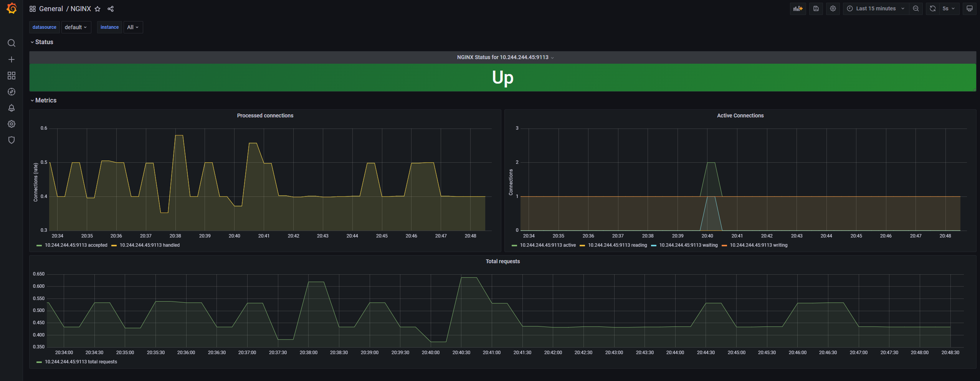The height and width of the screenshot is (381, 980).
Task: Share the dashboard via share icon
Action: pyautogui.click(x=111, y=9)
